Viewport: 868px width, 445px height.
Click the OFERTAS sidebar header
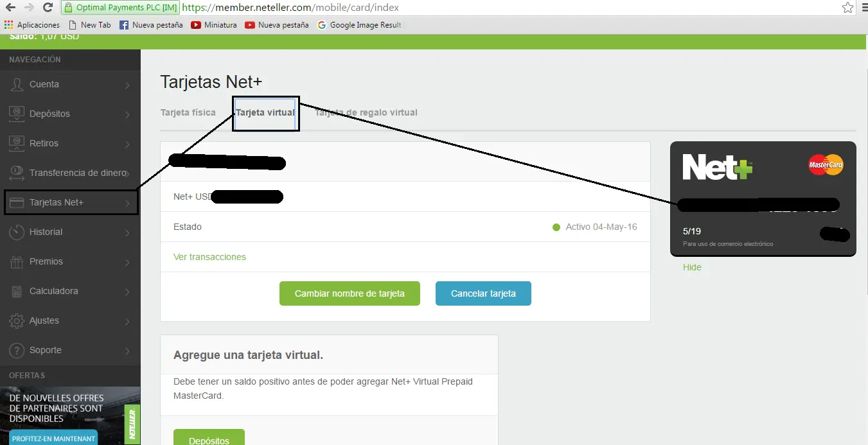[27, 375]
